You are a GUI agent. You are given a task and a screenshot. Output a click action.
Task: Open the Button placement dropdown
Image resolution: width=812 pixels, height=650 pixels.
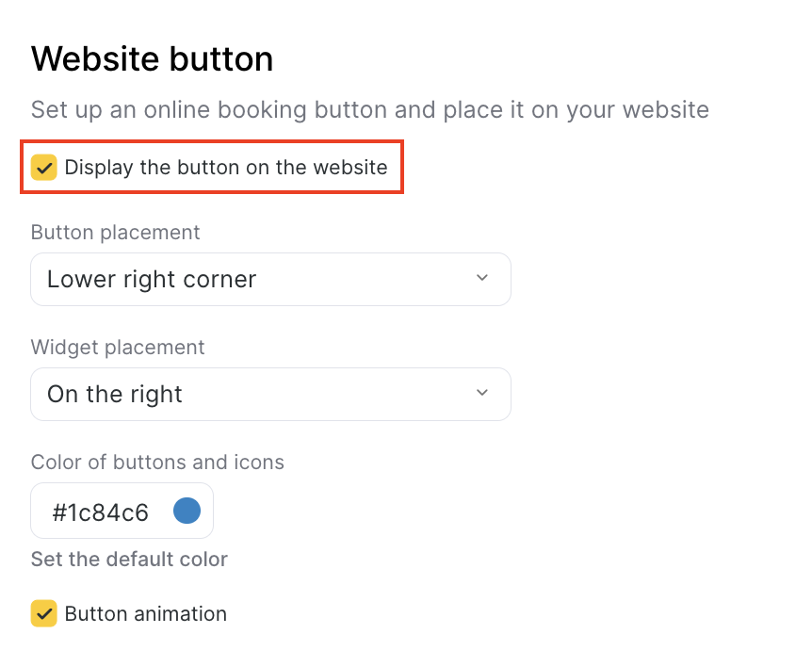[270, 280]
